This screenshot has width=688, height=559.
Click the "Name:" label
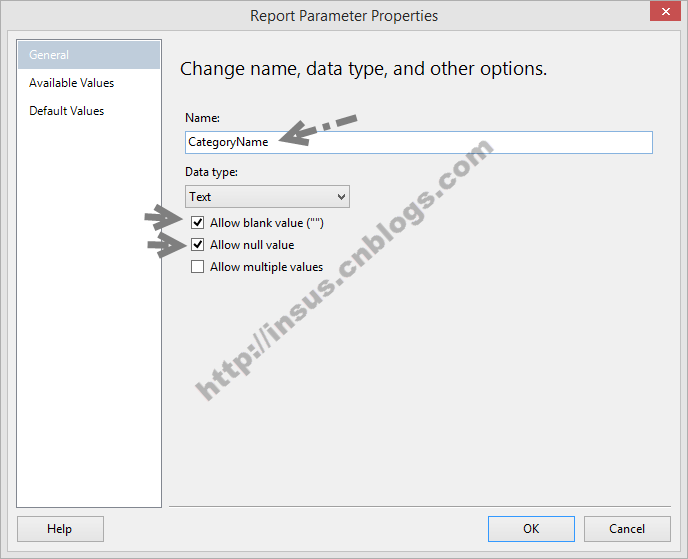pyautogui.click(x=202, y=118)
